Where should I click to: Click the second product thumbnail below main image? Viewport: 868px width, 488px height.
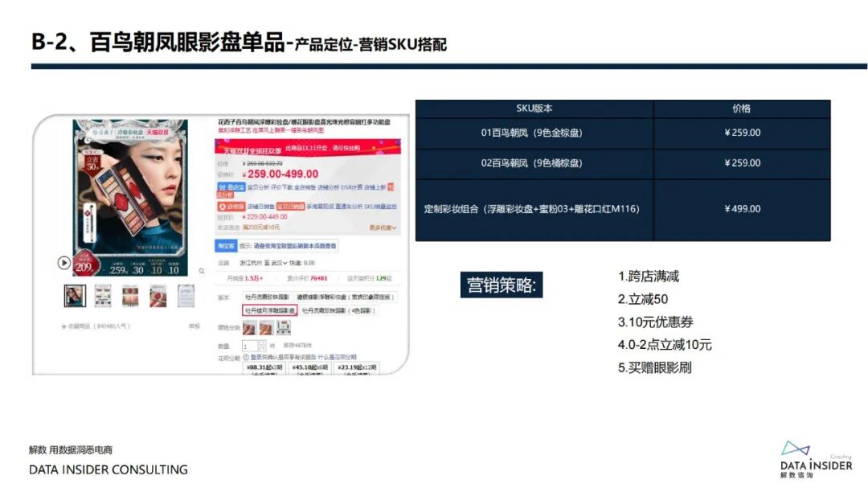[x=103, y=297]
